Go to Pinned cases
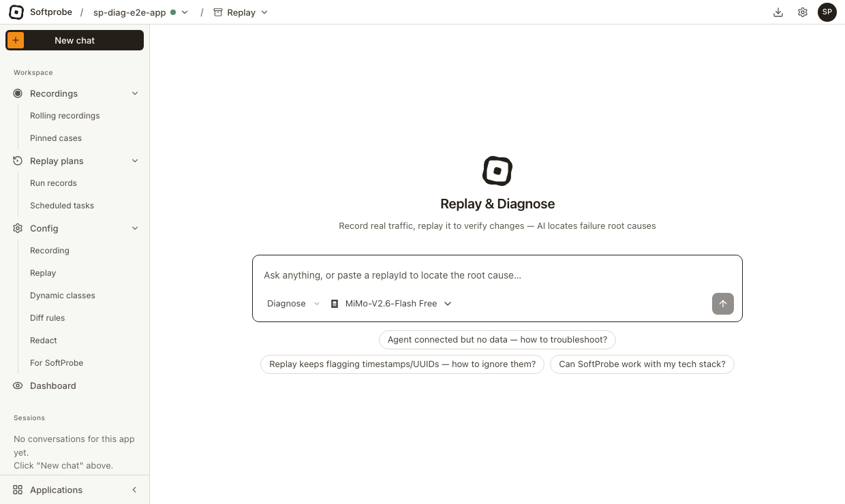Screen dimensions: 845x504 coord(56,138)
